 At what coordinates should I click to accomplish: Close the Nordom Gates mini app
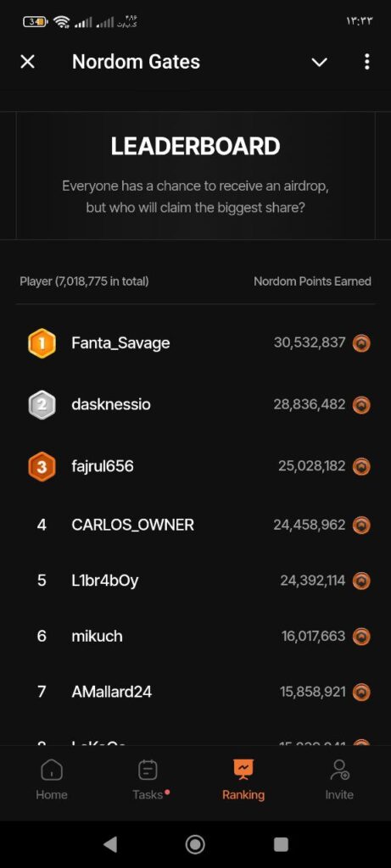27,62
